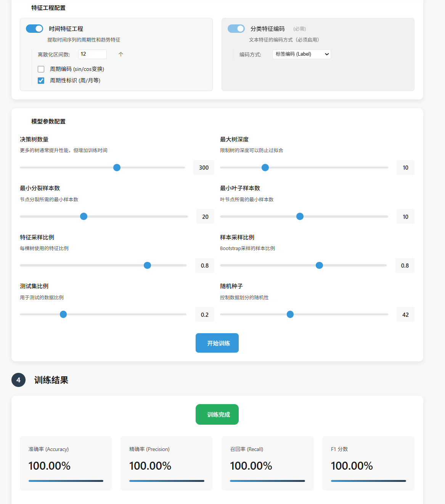Click the 测试集比例 slider handle

pyautogui.click(x=64, y=315)
